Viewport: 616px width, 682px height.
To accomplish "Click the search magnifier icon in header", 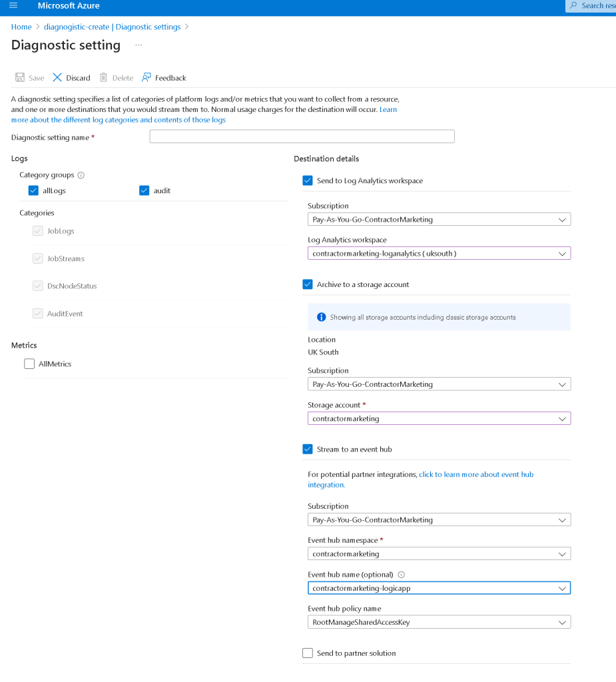I will (573, 5).
